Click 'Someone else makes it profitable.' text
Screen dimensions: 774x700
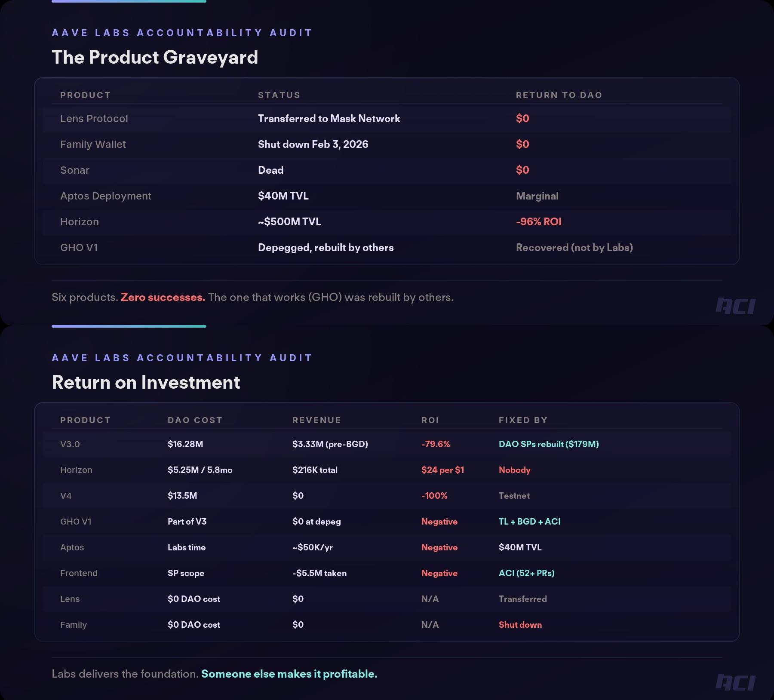click(x=289, y=674)
